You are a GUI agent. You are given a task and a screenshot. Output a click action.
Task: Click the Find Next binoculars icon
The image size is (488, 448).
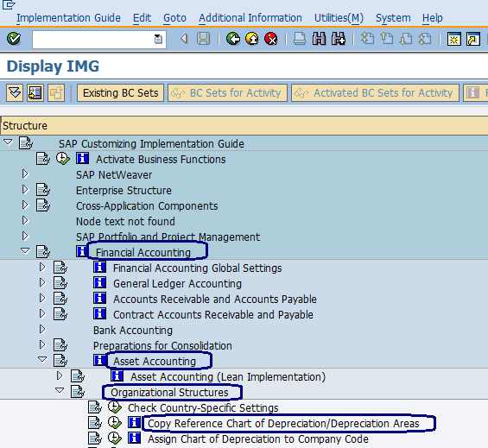click(x=339, y=39)
